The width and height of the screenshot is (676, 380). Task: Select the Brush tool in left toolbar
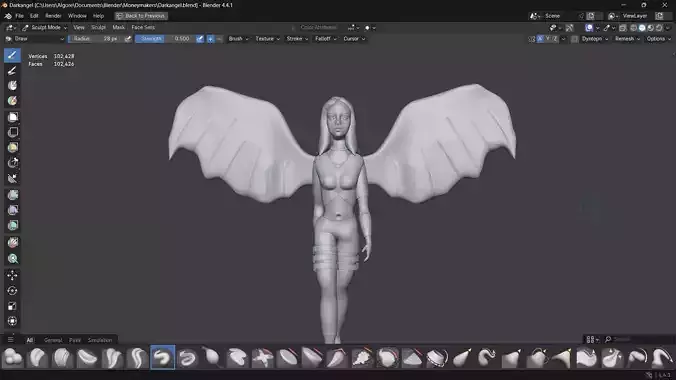12,55
